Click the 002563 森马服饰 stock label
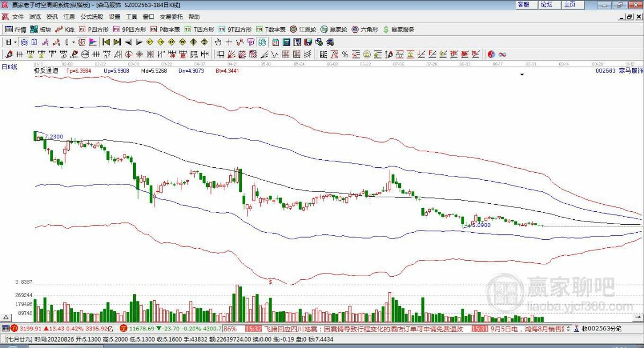Viewport: 644px width, 348px height. [619, 70]
